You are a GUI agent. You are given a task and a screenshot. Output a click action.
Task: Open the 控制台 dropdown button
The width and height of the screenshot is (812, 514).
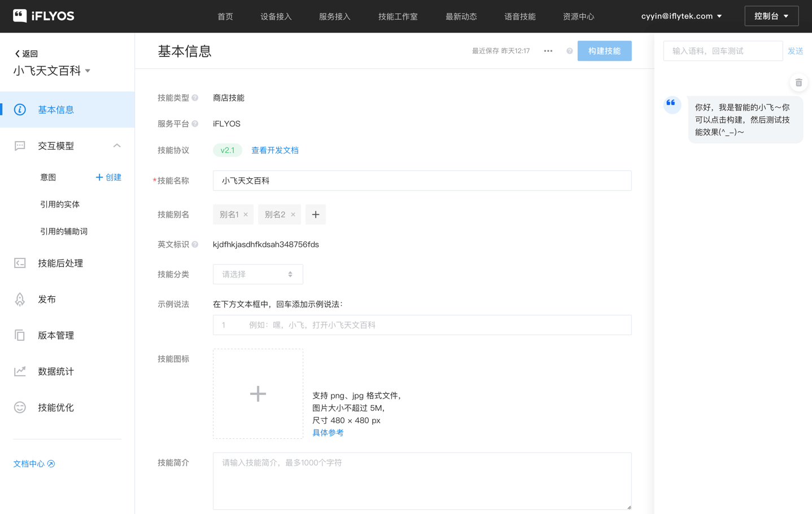771,16
